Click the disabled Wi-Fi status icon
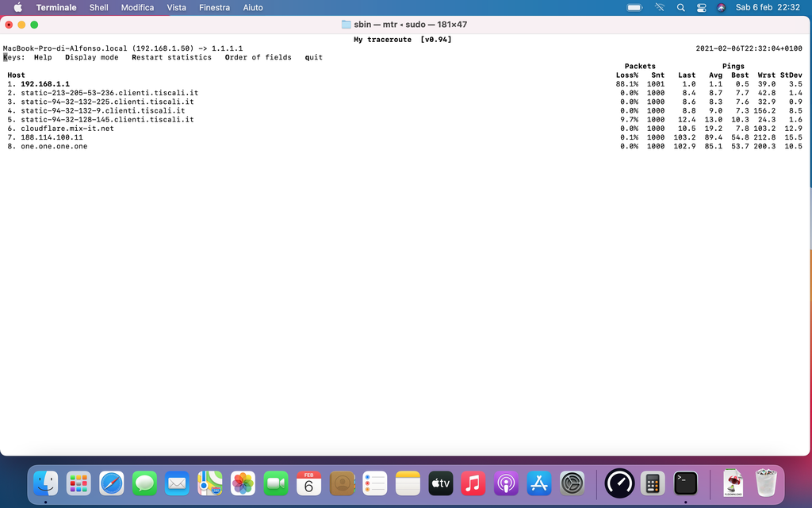The width and height of the screenshot is (812, 508). tap(659, 7)
